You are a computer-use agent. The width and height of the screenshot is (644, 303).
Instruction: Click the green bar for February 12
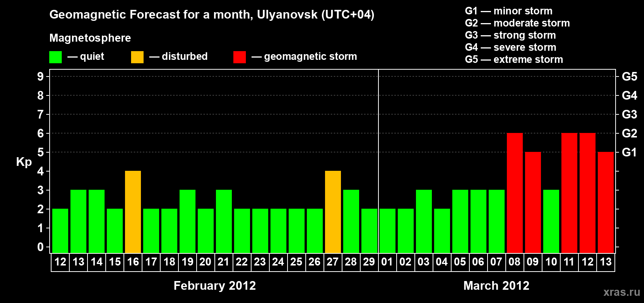60,231
